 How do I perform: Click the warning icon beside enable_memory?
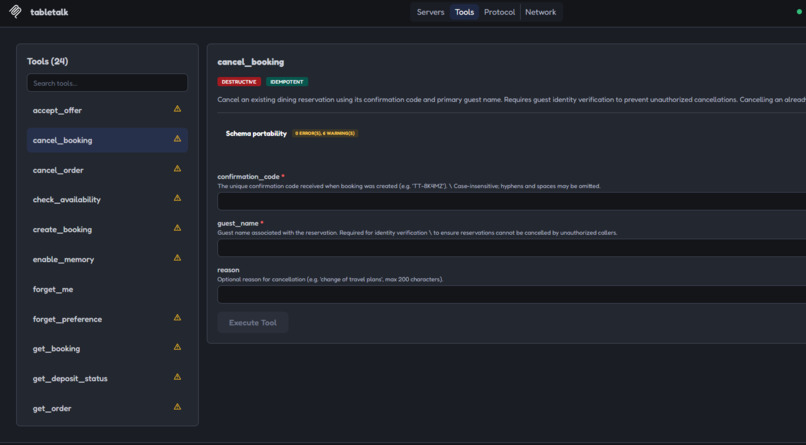tap(177, 258)
